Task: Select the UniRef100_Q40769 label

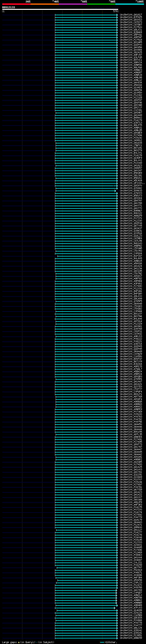Action: [131, 590]
